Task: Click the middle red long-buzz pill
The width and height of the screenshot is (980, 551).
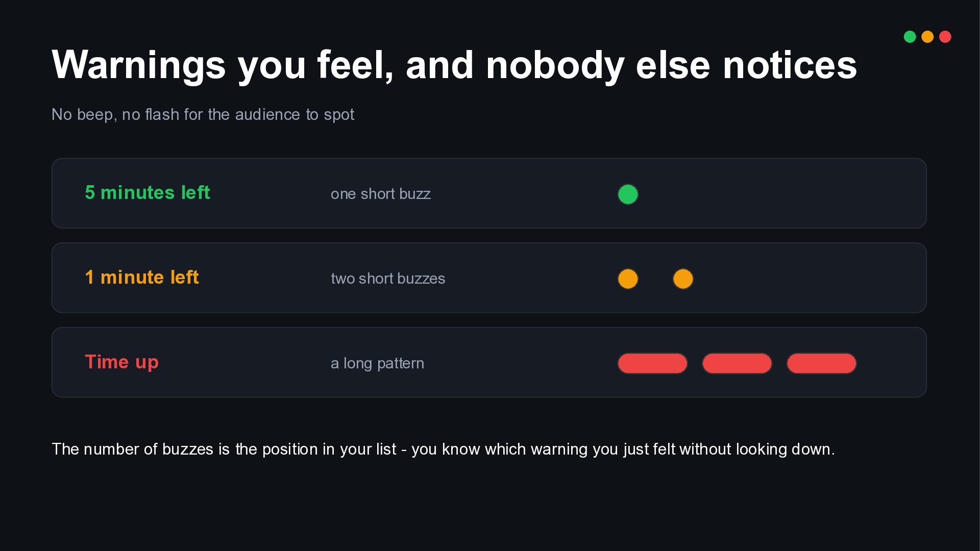Action: click(x=737, y=363)
